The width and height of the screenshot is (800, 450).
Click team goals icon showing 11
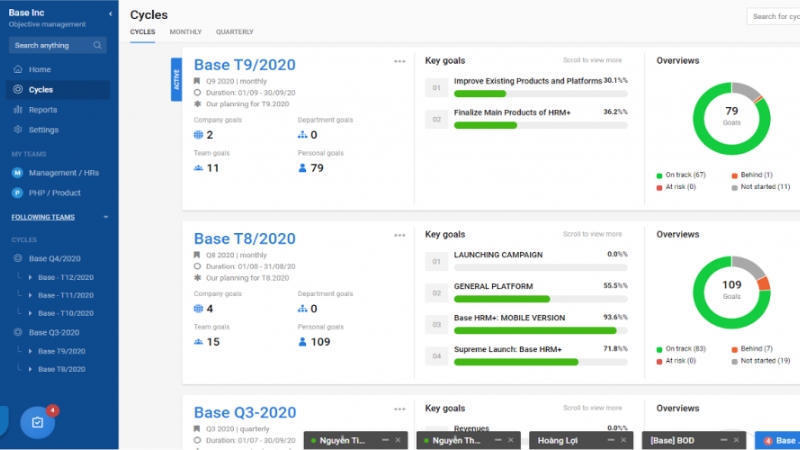(198, 168)
